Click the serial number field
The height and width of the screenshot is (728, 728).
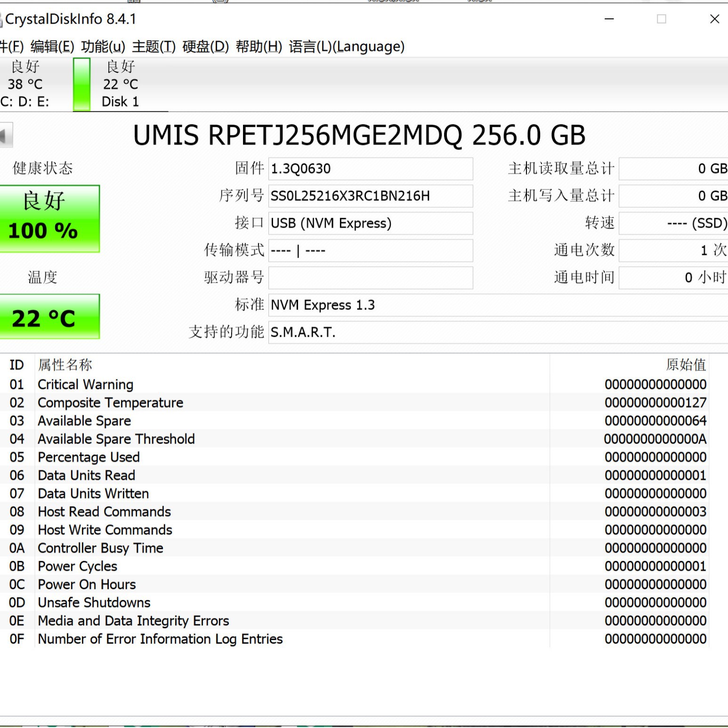click(371, 196)
